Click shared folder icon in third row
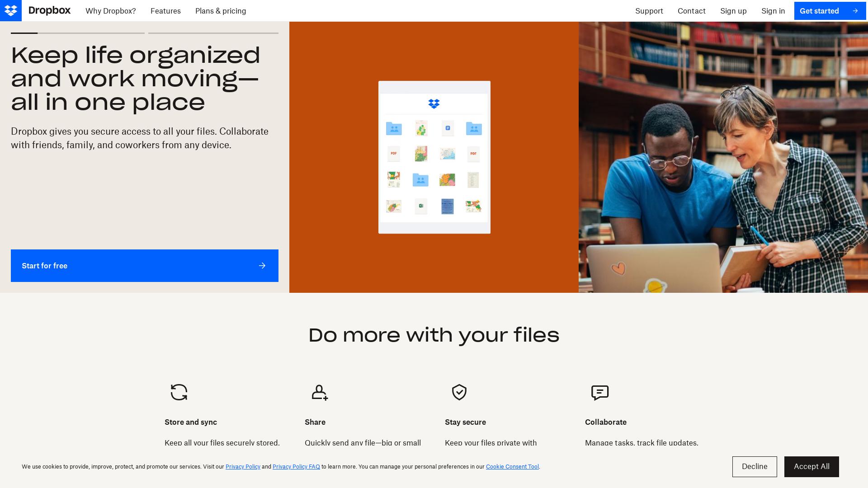The width and height of the screenshot is (868, 488). [x=420, y=180]
